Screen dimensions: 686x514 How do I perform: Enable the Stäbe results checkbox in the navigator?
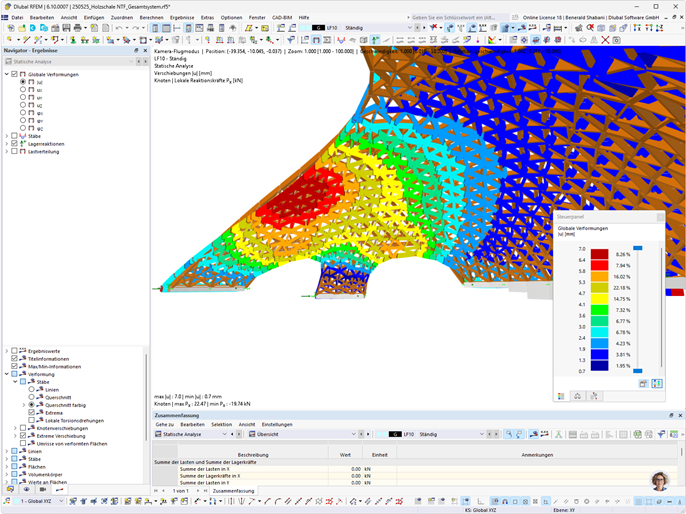click(x=14, y=136)
